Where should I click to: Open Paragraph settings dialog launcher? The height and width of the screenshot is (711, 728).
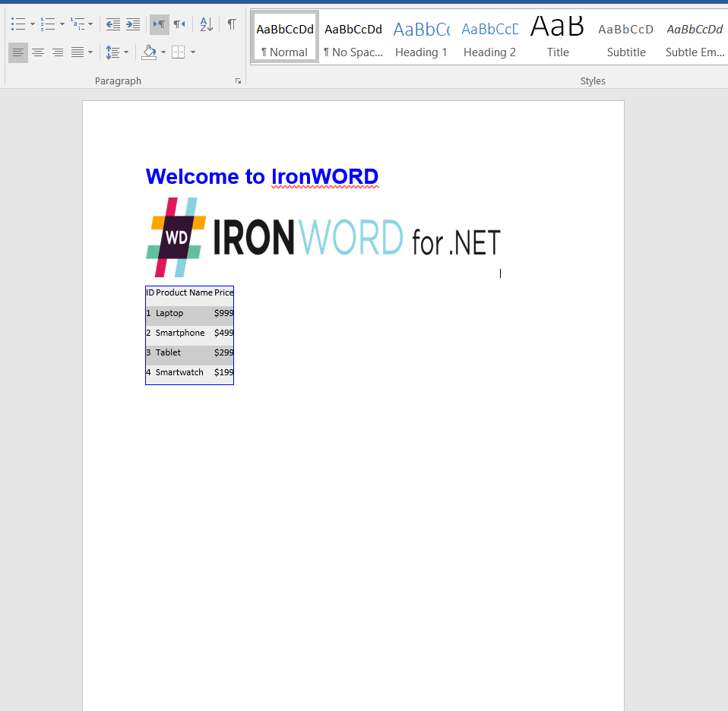tap(238, 81)
